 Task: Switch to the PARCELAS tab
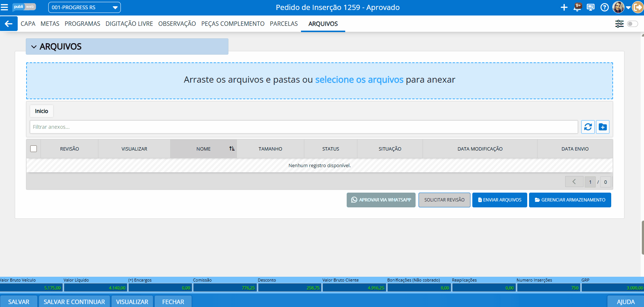pos(284,24)
